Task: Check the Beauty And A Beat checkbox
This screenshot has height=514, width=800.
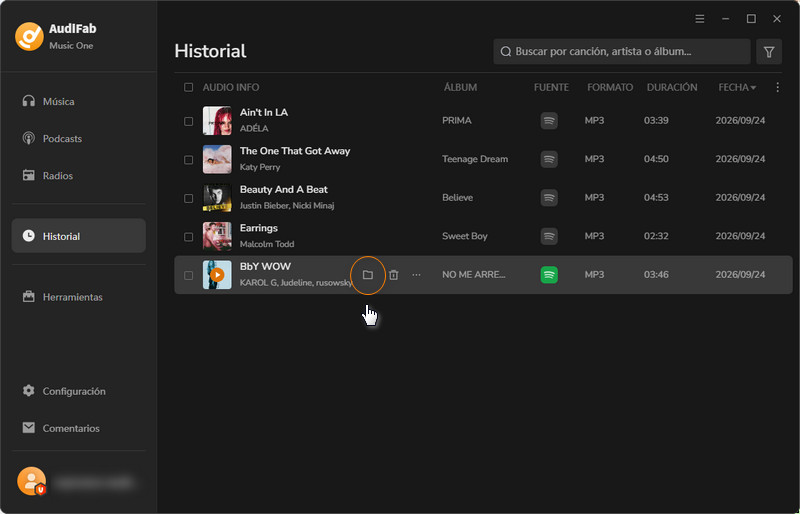Action: tap(188, 198)
